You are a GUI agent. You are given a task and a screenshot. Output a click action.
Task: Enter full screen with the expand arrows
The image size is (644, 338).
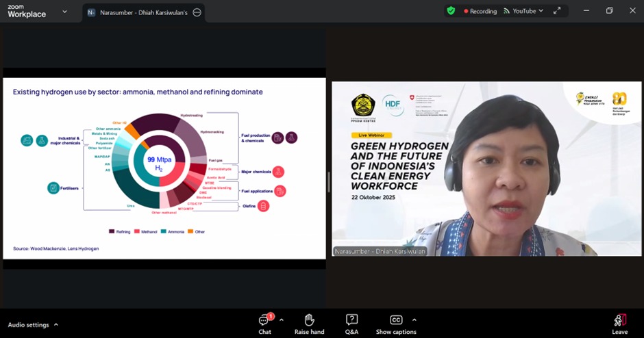(x=557, y=11)
